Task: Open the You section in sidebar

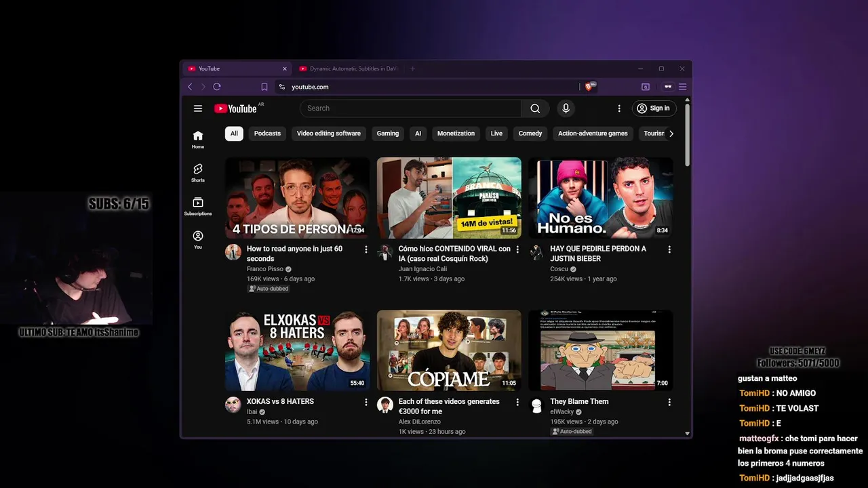Action: point(198,240)
